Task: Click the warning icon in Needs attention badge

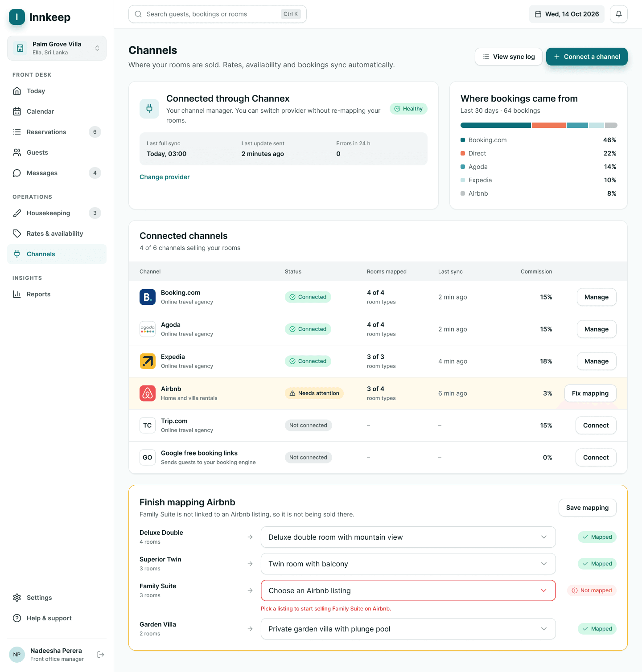Action: (292, 393)
